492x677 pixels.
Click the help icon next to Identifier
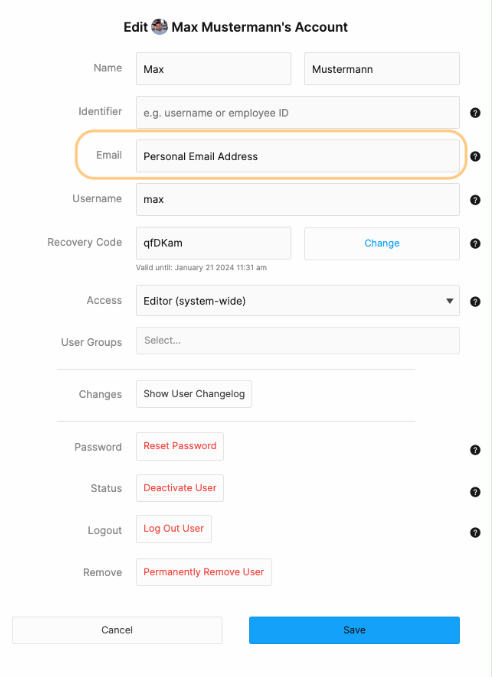[475, 113]
